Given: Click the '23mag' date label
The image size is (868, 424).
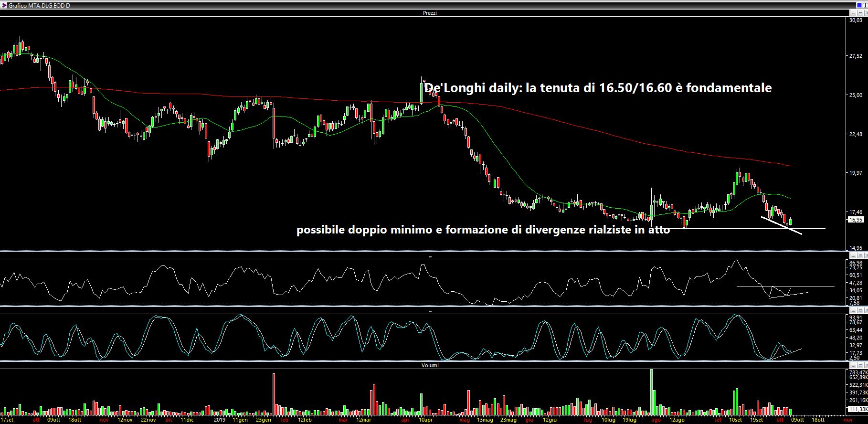Looking at the screenshot, I should pyautogui.click(x=508, y=420).
